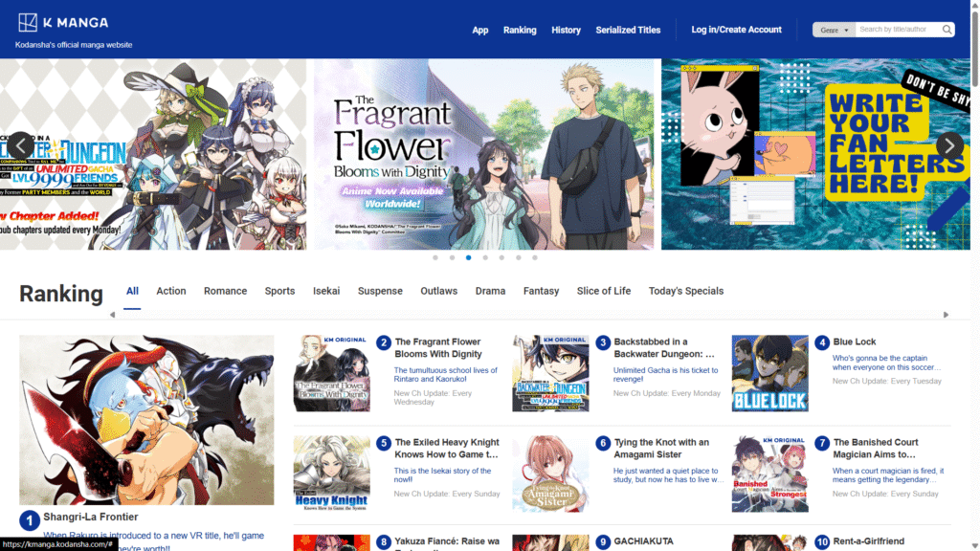Viewport: 980px width, 551px height.
Task: Open Tying the Knot with an Amagami Sister cover
Action: click(x=550, y=474)
